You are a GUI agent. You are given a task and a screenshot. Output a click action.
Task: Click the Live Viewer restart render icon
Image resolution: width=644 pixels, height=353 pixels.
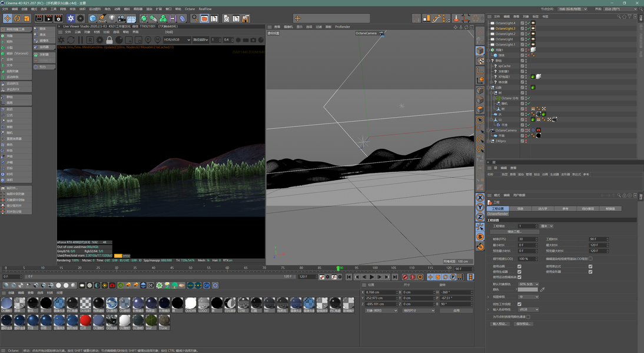[71, 40]
